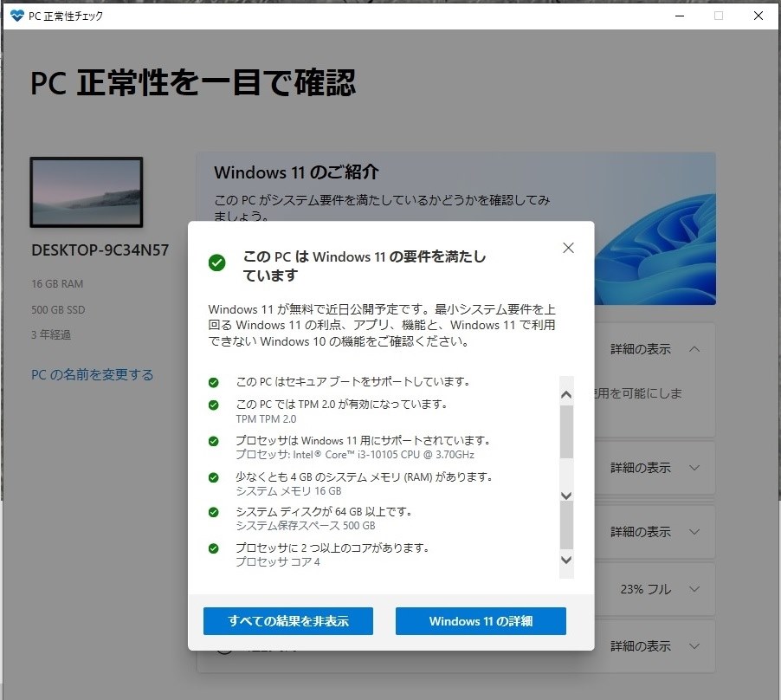This screenshot has width=781, height=700.
Task: Click the scroll down arrow in the dialog
Action: pyautogui.click(x=566, y=561)
